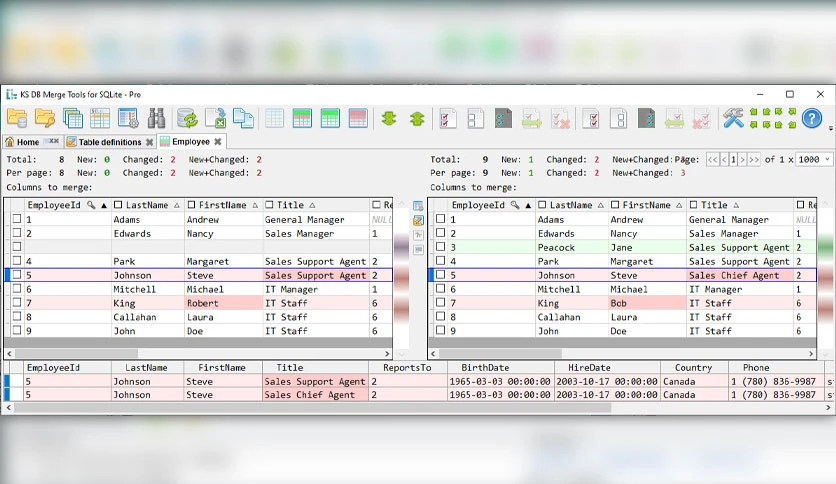Delete checked left rows red X icon
Image resolution: width=836 pixels, height=484 pixels.
[560, 118]
